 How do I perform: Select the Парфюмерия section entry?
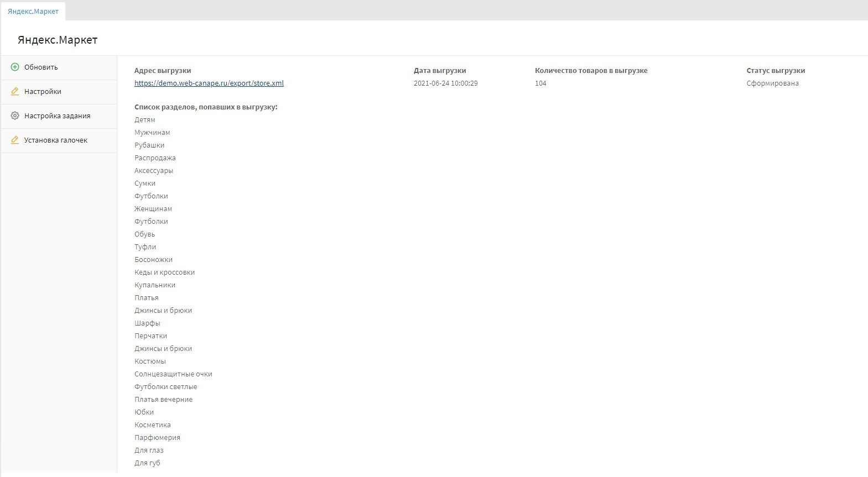pyautogui.click(x=157, y=438)
